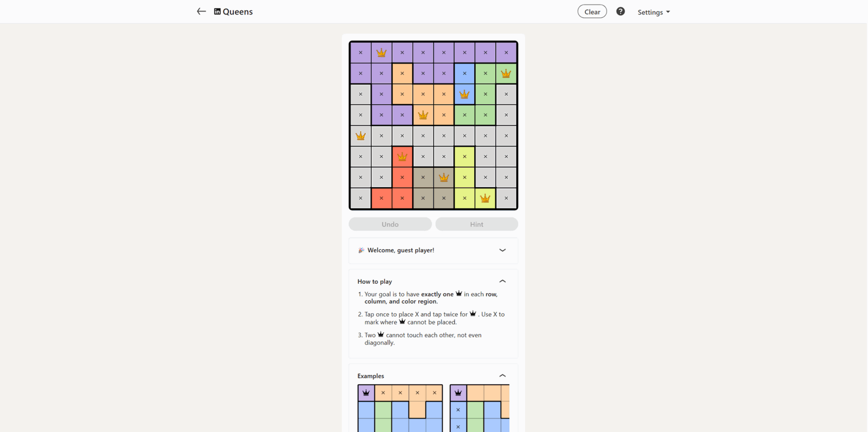Click the crown in the top purple row
868x432 pixels.
tap(381, 53)
